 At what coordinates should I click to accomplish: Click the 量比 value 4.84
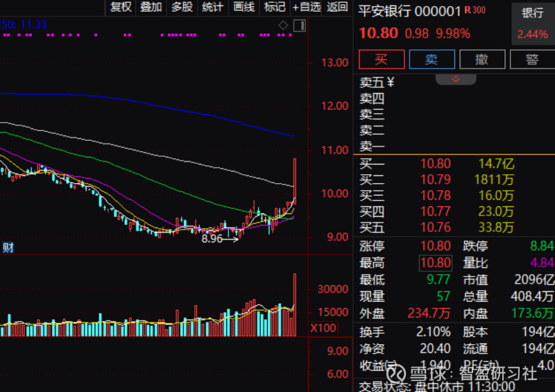pos(542,263)
